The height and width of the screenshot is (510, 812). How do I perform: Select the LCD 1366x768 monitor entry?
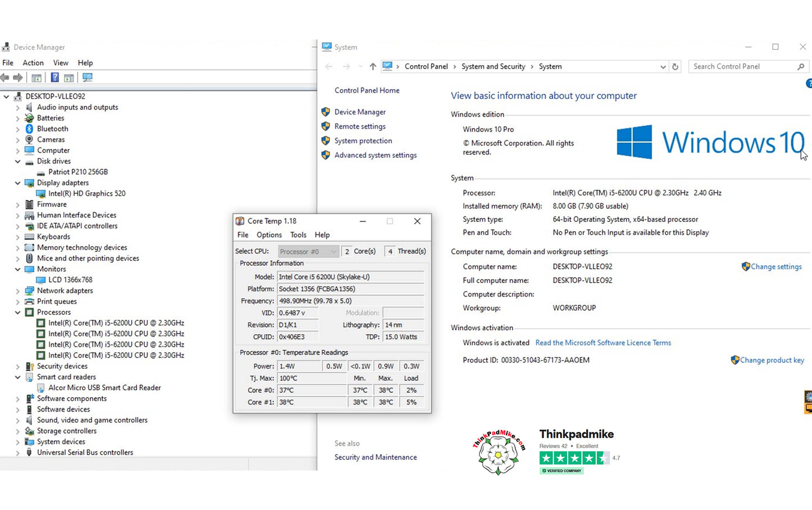coord(70,280)
